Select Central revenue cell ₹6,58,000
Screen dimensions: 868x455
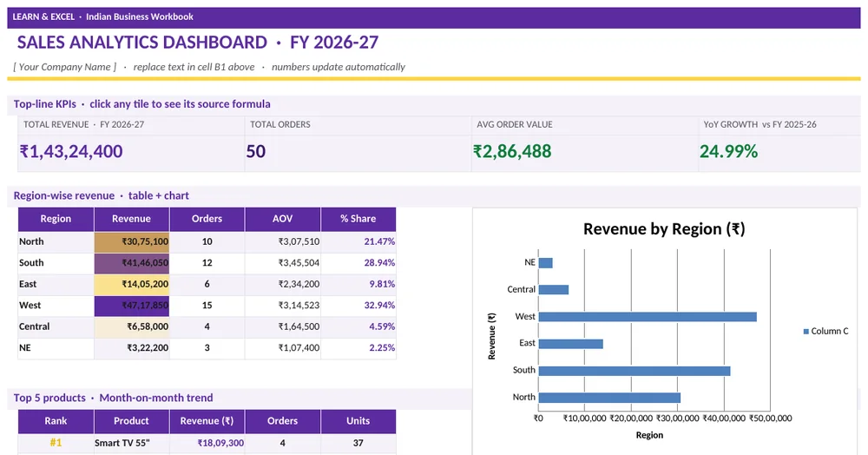point(131,326)
